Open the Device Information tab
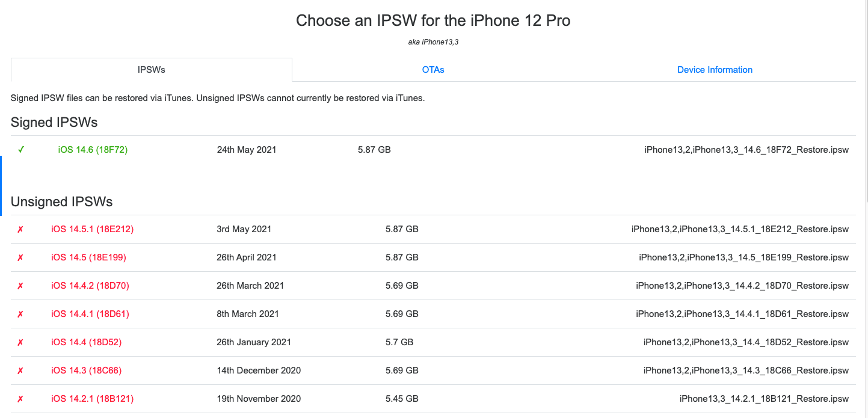 click(715, 70)
